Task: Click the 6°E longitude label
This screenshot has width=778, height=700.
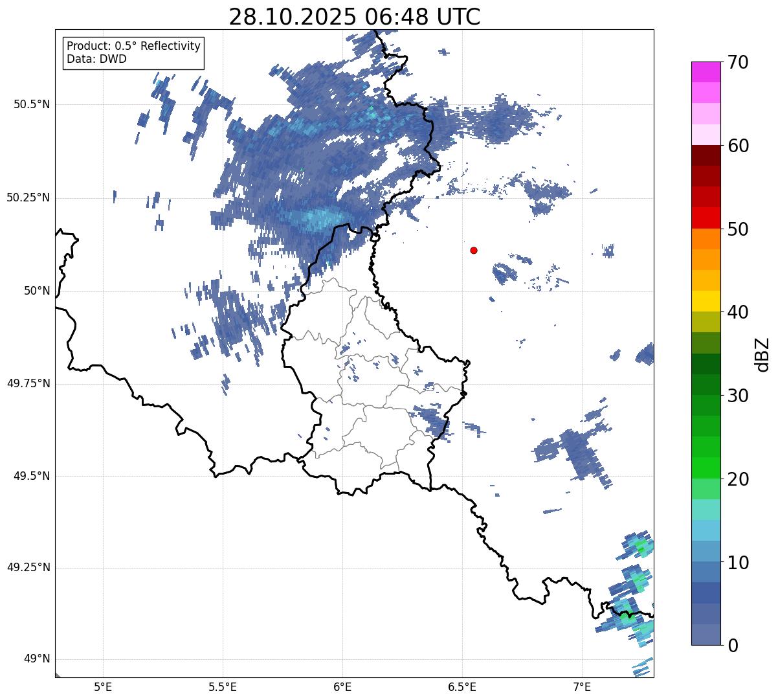Action: click(x=342, y=687)
